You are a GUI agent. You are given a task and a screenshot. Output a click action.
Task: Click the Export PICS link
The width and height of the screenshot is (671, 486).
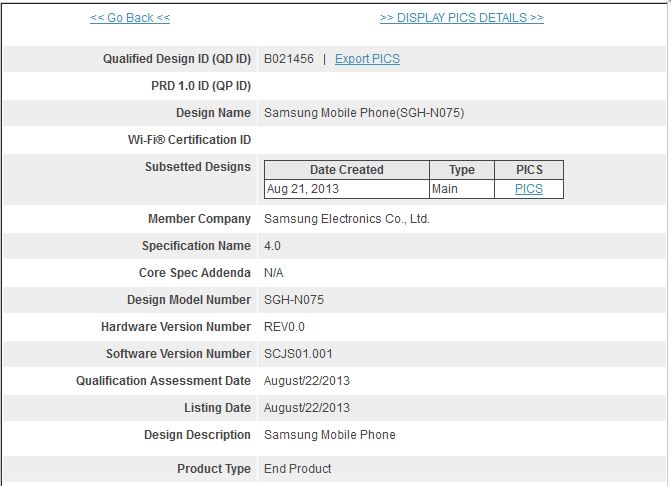367,59
